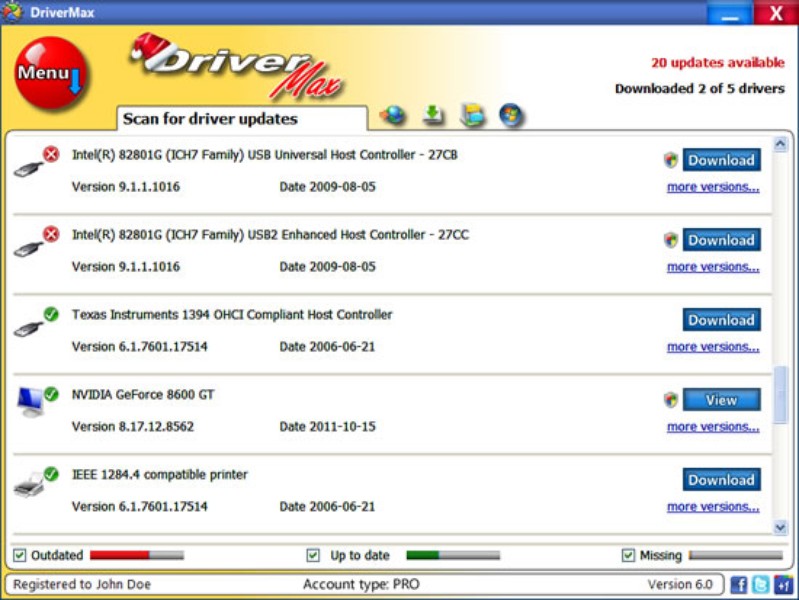Screen dimensions: 799x600
Task: Toggle the Outdated checkbox
Action: 20,555
